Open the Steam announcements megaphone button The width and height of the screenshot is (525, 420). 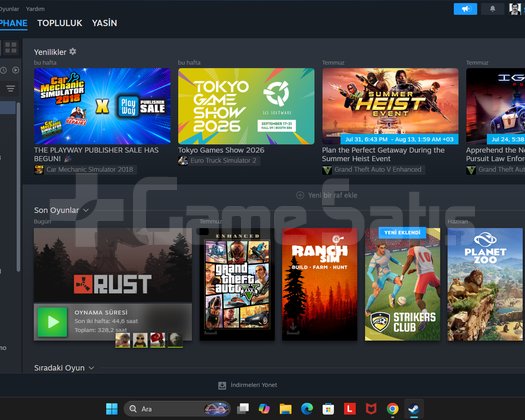pos(465,9)
